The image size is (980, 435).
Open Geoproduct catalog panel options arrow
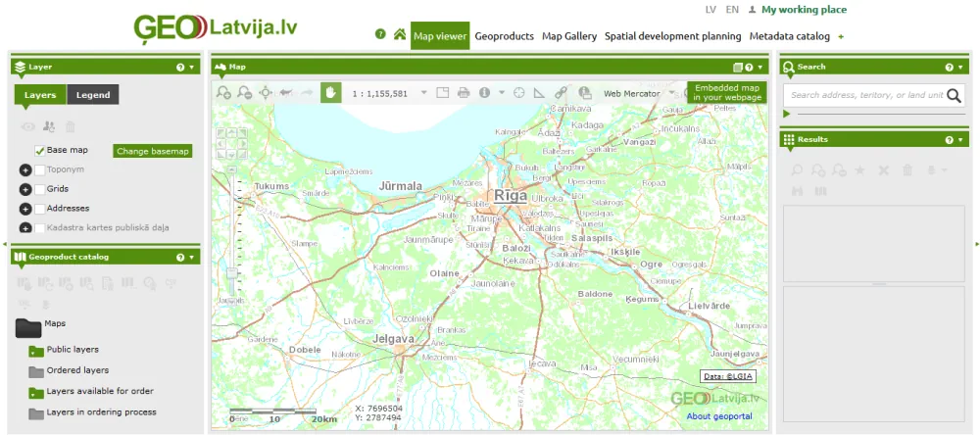coord(191,257)
